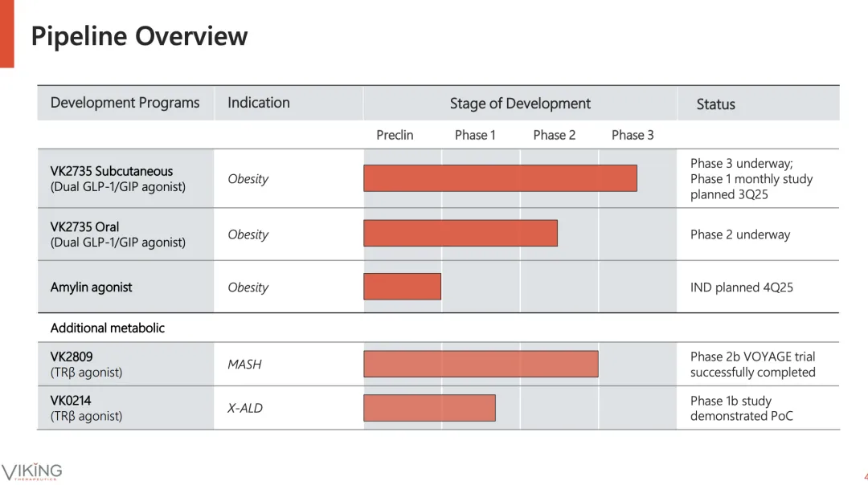Click the VK2809 development stage bar
Image resolution: width=868 pixels, height=485 pixels.
[x=481, y=364]
